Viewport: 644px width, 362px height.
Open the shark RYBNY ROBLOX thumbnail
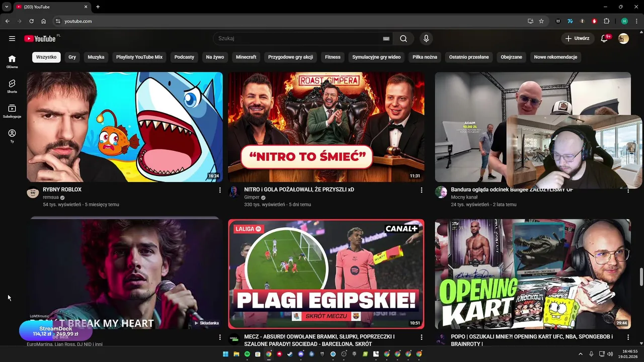coord(125,127)
